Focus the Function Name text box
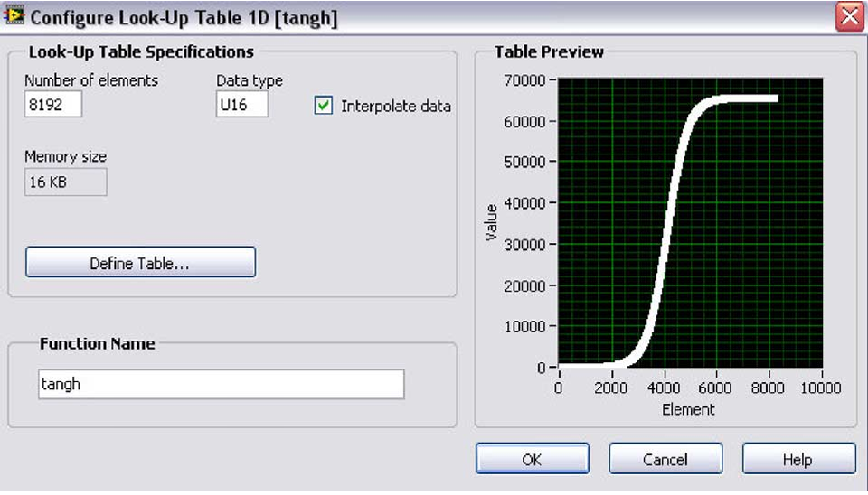The image size is (868, 495). pyautogui.click(x=222, y=384)
